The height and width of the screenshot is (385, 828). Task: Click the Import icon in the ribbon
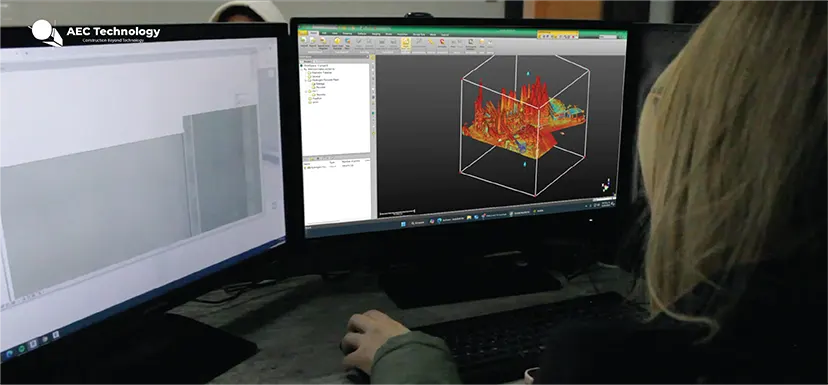[x=303, y=40]
